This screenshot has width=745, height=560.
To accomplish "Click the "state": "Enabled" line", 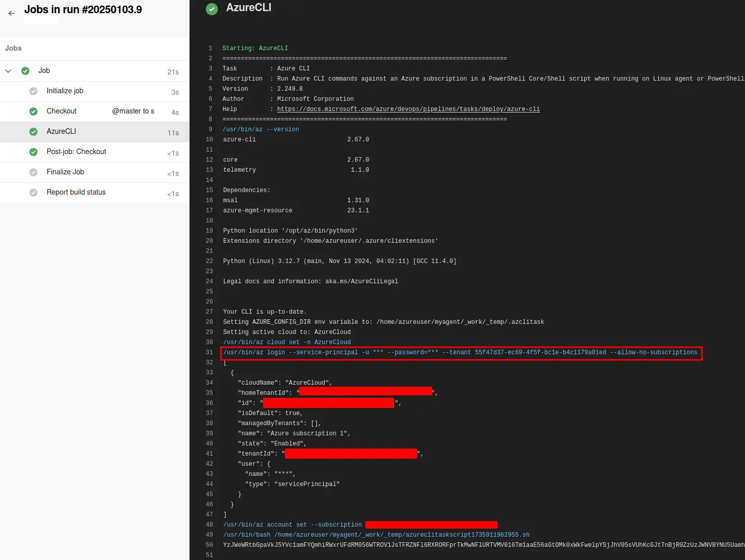I will click(x=272, y=443).
